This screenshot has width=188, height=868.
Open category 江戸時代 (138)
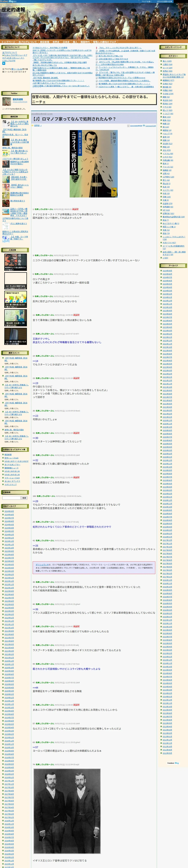168,177
